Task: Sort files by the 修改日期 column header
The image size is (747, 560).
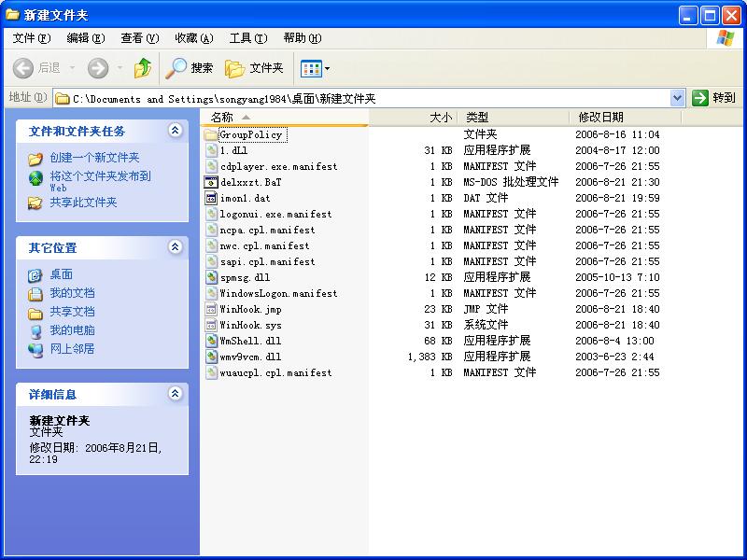Action: click(601, 118)
